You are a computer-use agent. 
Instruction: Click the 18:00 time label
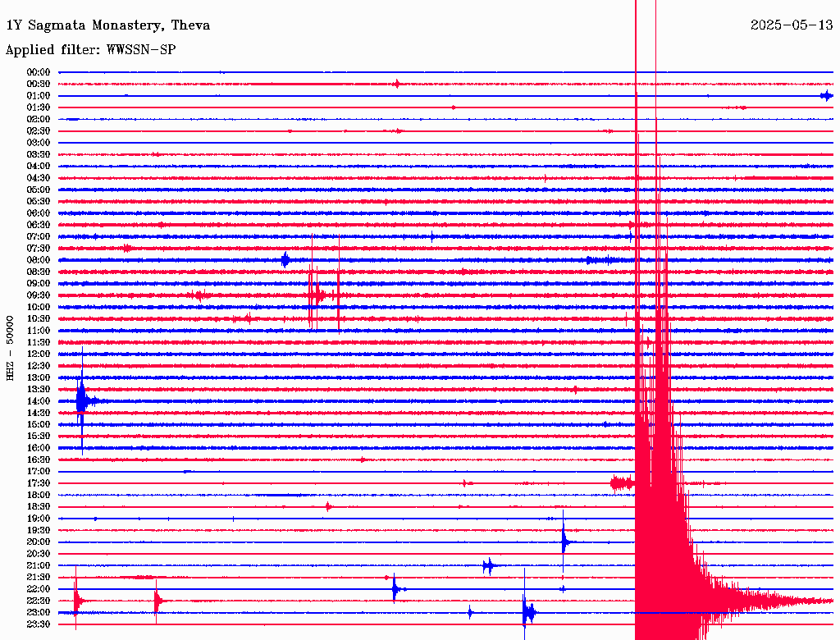pos(39,496)
